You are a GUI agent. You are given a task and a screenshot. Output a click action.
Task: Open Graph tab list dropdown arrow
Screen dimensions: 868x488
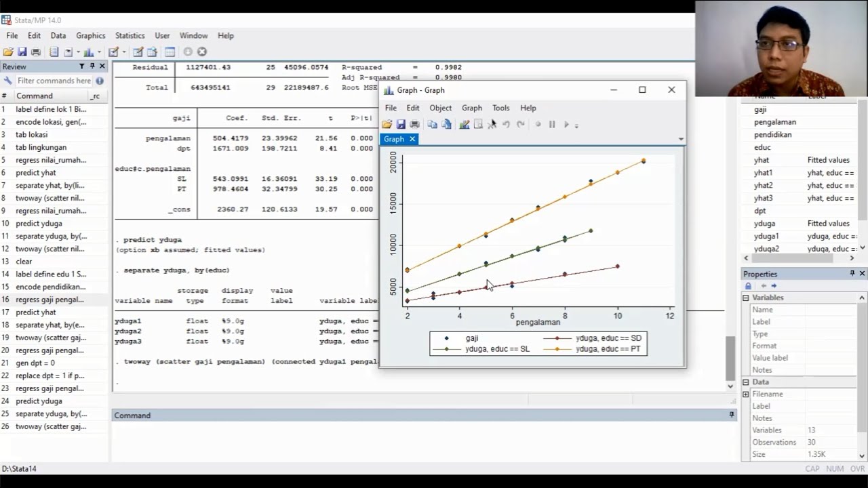point(681,139)
